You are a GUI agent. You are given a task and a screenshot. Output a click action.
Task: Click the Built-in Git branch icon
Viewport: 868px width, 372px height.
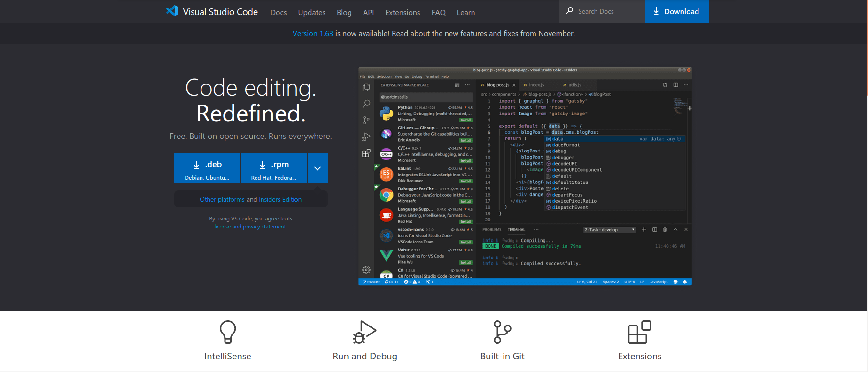click(502, 332)
